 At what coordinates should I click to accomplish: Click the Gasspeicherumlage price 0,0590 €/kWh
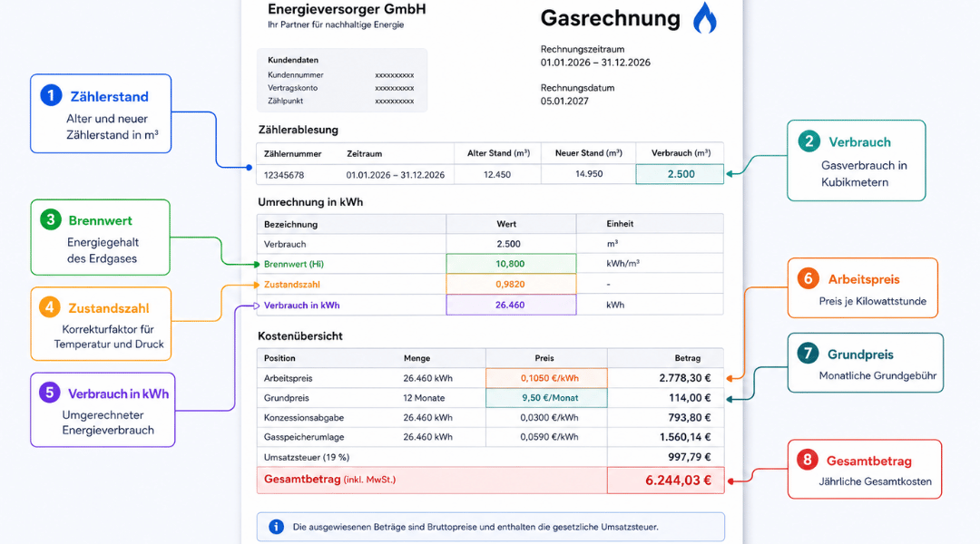[x=549, y=437]
